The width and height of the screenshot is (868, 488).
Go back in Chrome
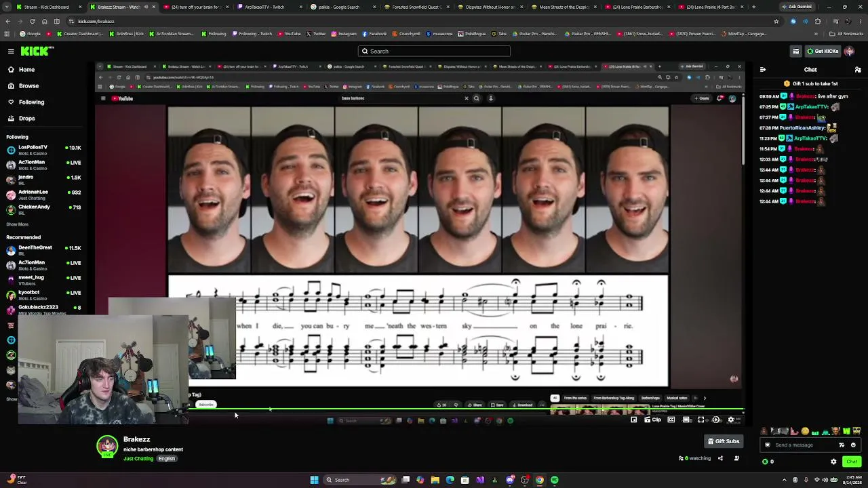pos(7,21)
